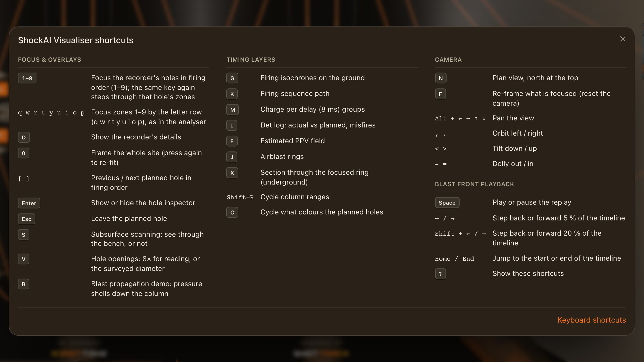Close the ShockAI Visualiser shortcuts dialog
Image resolution: width=644 pixels, height=362 pixels.
click(x=623, y=39)
